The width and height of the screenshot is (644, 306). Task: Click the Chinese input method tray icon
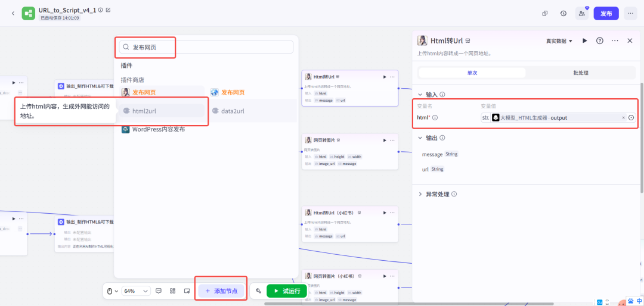click(639, 301)
